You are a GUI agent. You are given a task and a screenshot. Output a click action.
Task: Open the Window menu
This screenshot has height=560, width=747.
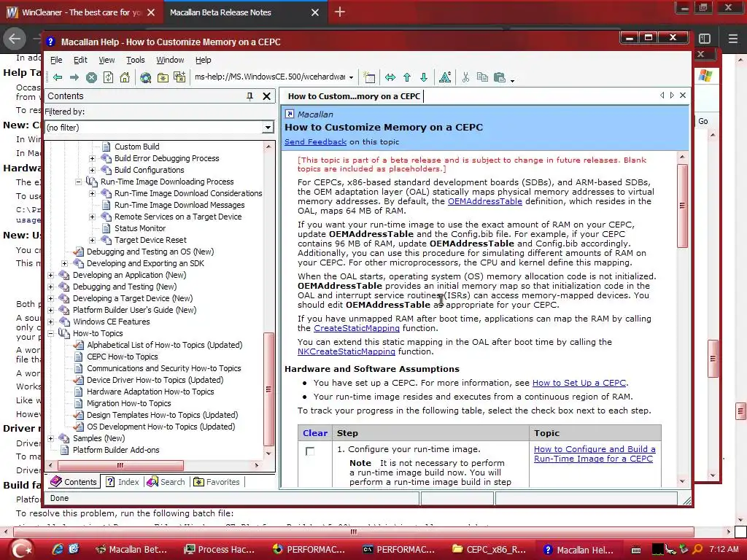170,60
